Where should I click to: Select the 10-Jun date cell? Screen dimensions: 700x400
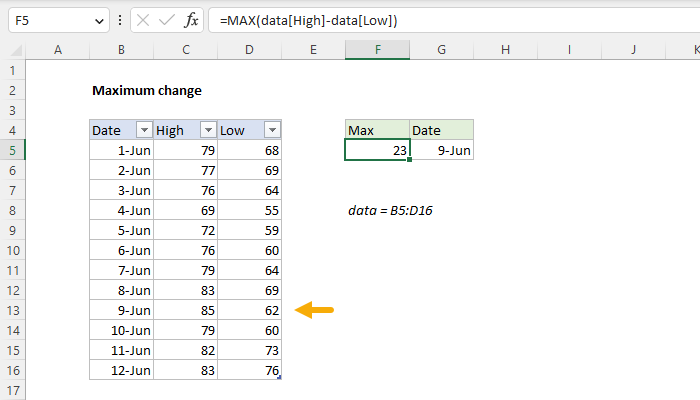(121, 330)
